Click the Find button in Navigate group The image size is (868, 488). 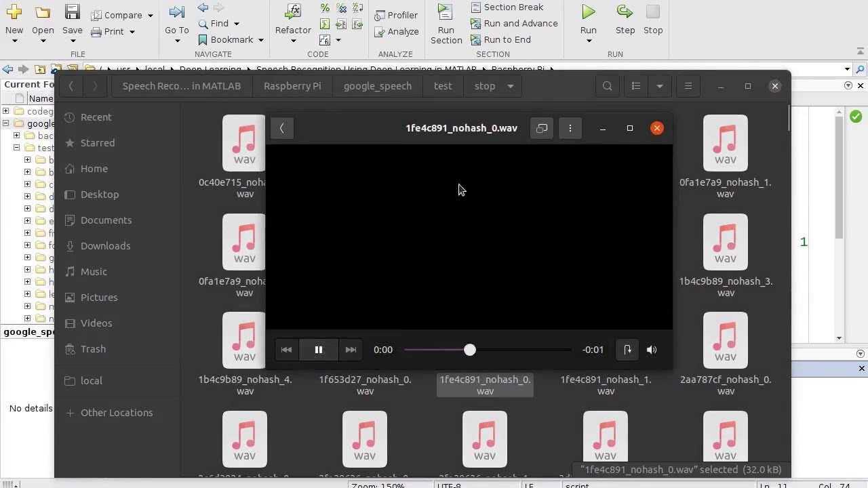tap(213, 23)
